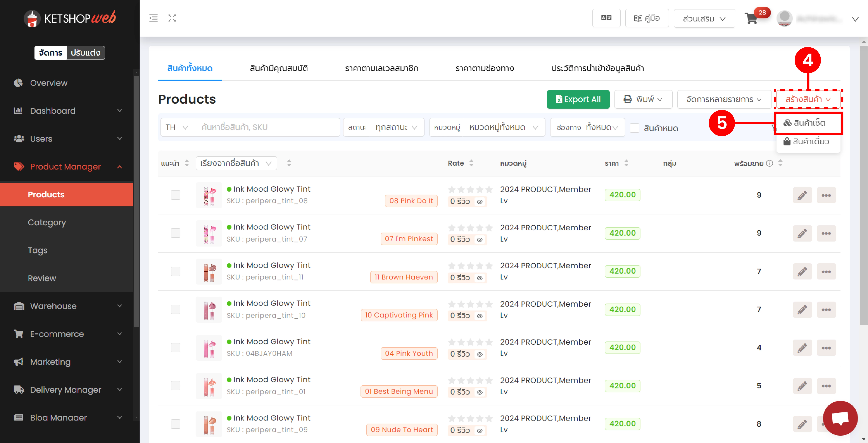Select checkbox for 08 Pink Do It row
Screen dimensions: 868x443
[x=176, y=195]
